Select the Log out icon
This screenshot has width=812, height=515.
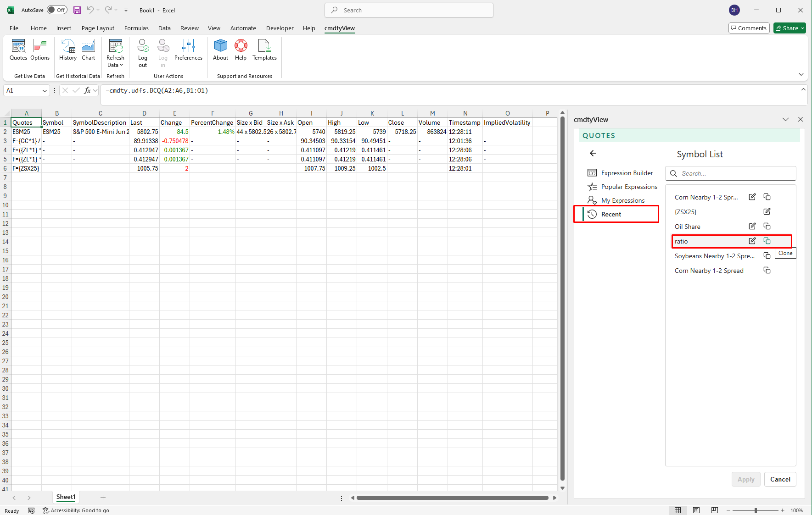(x=143, y=51)
